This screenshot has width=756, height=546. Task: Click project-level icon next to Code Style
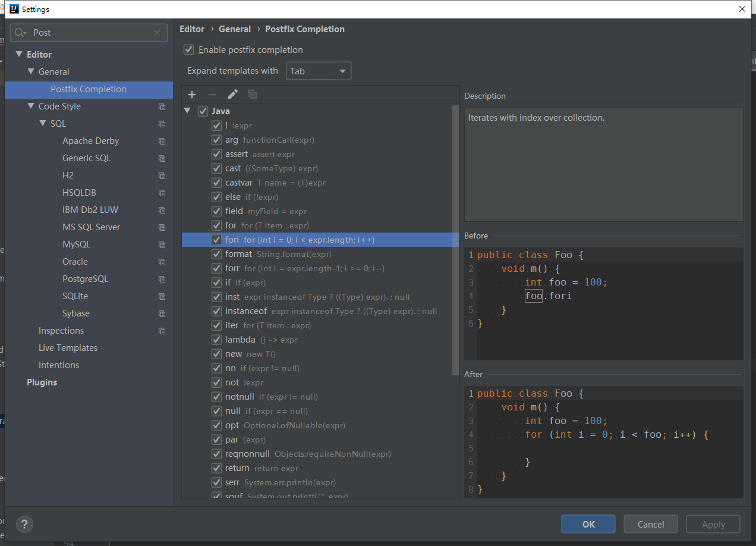tap(162, 106)
